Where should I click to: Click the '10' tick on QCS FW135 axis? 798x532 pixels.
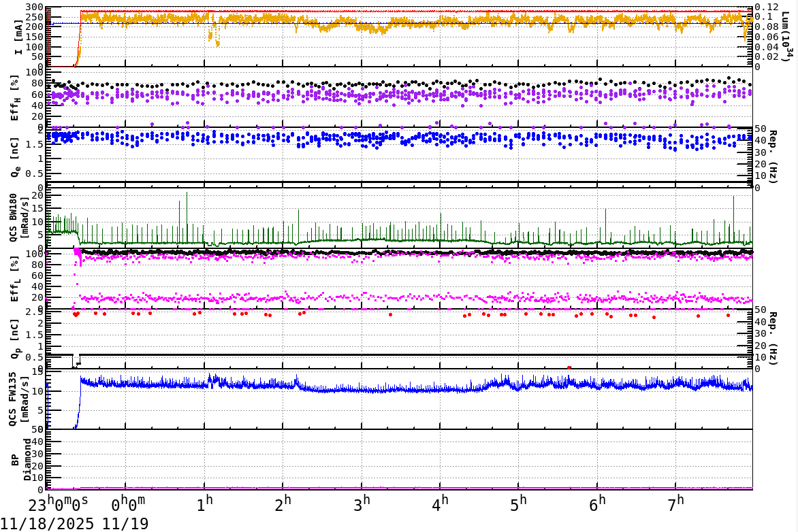coord(37,391)
